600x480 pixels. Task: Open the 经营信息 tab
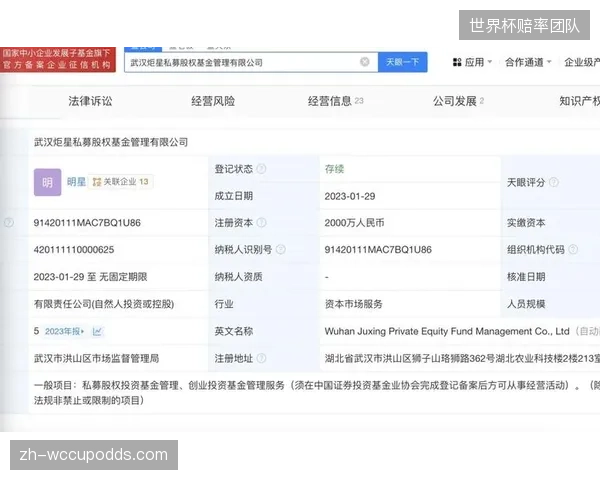click(335, 101)
